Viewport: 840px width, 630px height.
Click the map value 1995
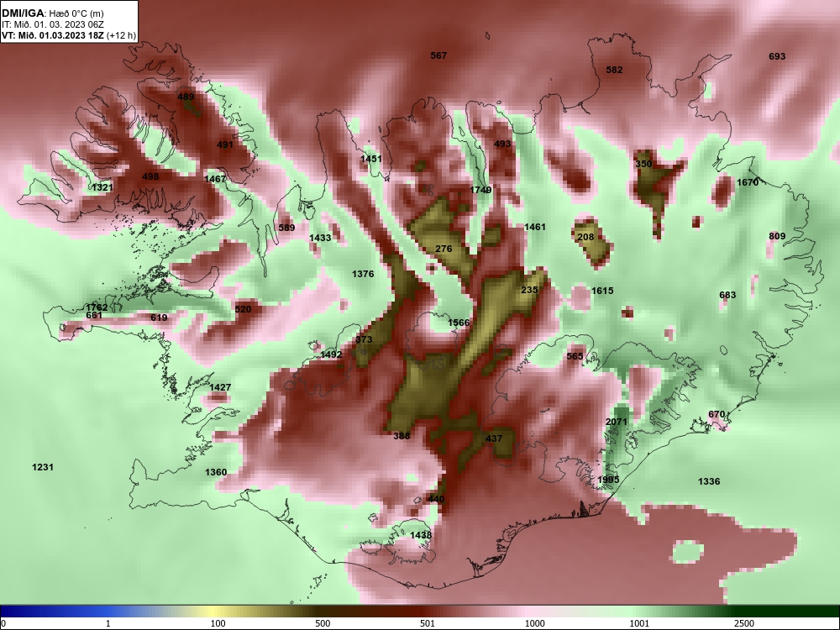tap(608, 480)
